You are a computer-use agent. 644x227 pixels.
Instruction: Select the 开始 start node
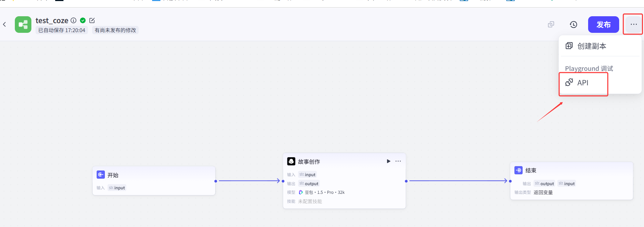click(113, 175)
